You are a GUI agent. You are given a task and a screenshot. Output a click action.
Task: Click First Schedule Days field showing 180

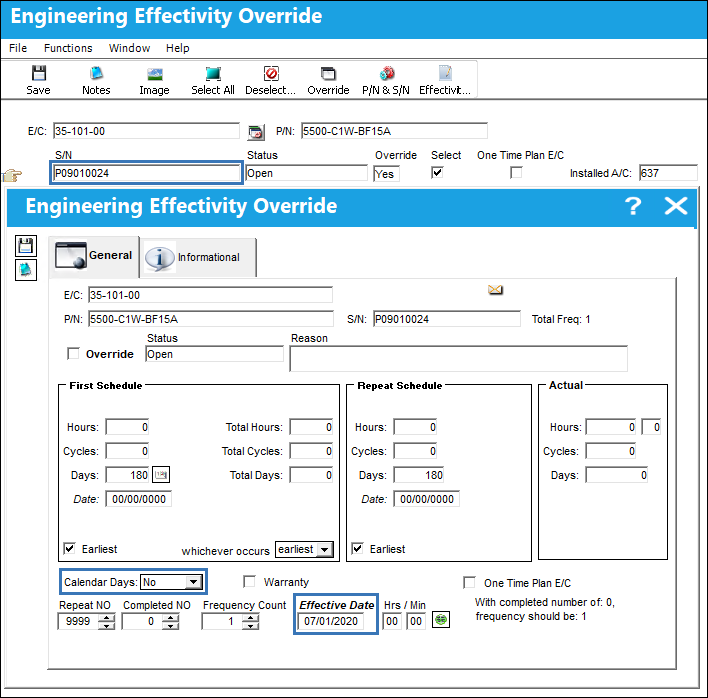tap(127, 475)
